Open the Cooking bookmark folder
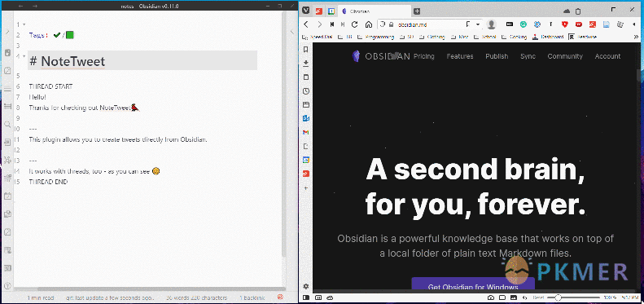 pyautogui.click(x=514, y=37)
